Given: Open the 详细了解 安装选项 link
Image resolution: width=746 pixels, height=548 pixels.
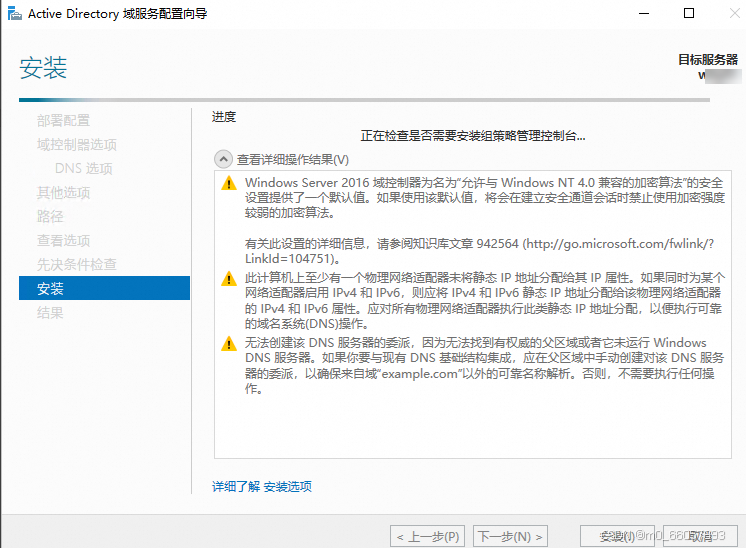Looking at the screenshot, I should [x=262, y=486].
